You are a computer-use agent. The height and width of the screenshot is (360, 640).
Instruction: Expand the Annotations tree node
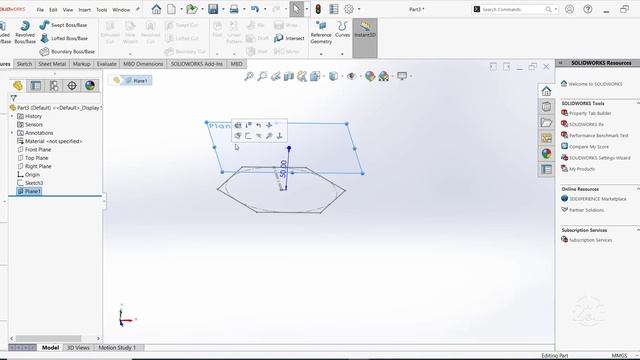click(12, 133)
